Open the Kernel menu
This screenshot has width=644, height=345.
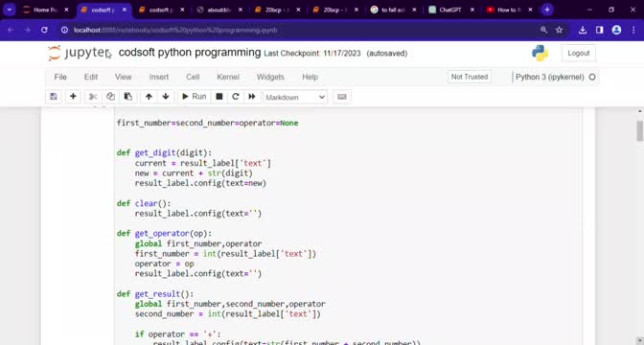pyautogui.click(x=228, y=77)
